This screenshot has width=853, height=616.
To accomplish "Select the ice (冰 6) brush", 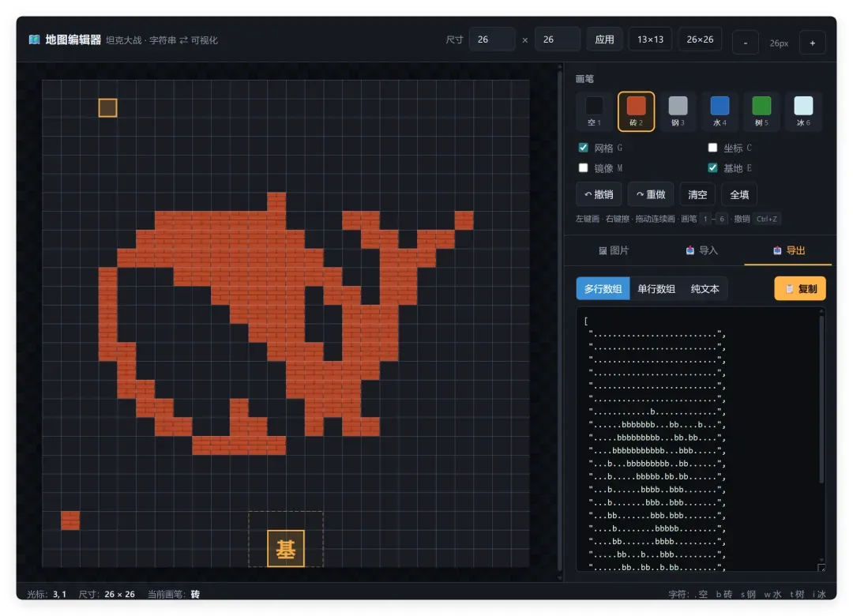I will [803, 111].
